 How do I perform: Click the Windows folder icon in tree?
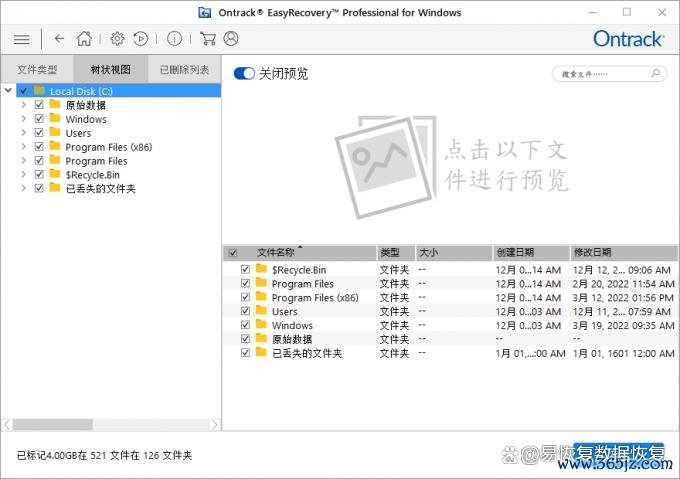point(55,118)
